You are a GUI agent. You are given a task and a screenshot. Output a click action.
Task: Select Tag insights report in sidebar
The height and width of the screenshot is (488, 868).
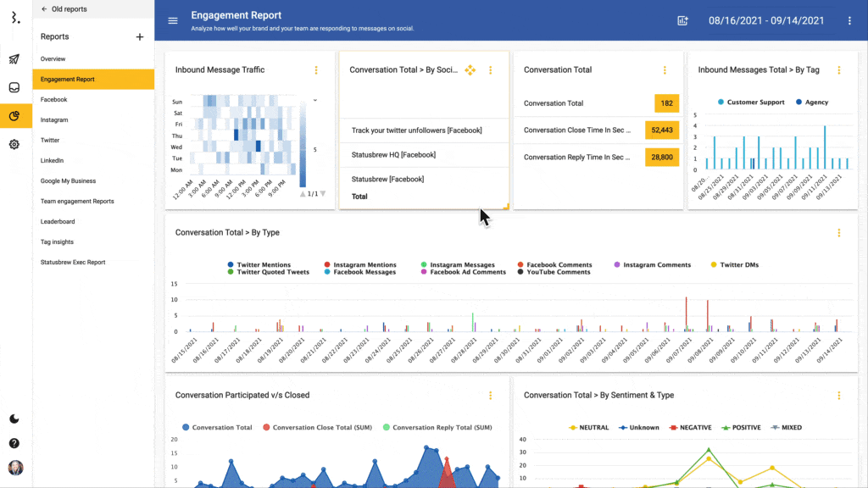pyautogui.click(x=57, y=242)
